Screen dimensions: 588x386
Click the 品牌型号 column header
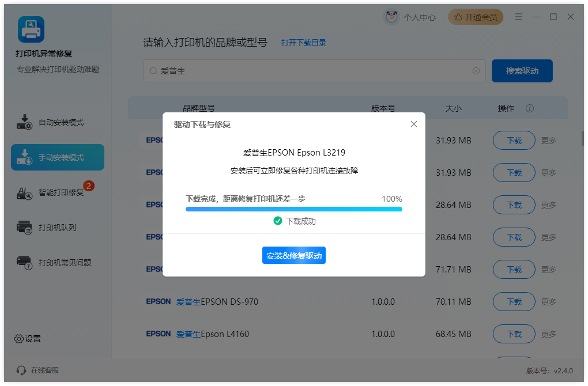pos(199,108)
